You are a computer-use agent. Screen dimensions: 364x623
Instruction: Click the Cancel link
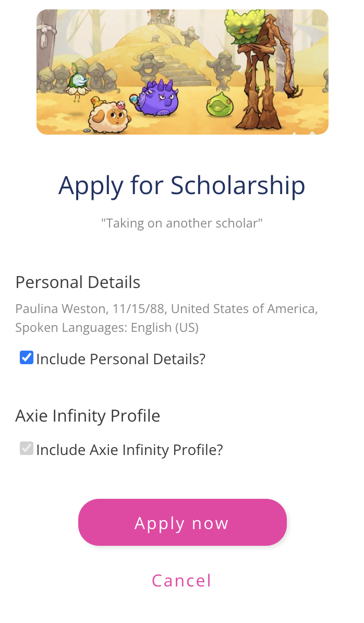(x=181, y=580)
